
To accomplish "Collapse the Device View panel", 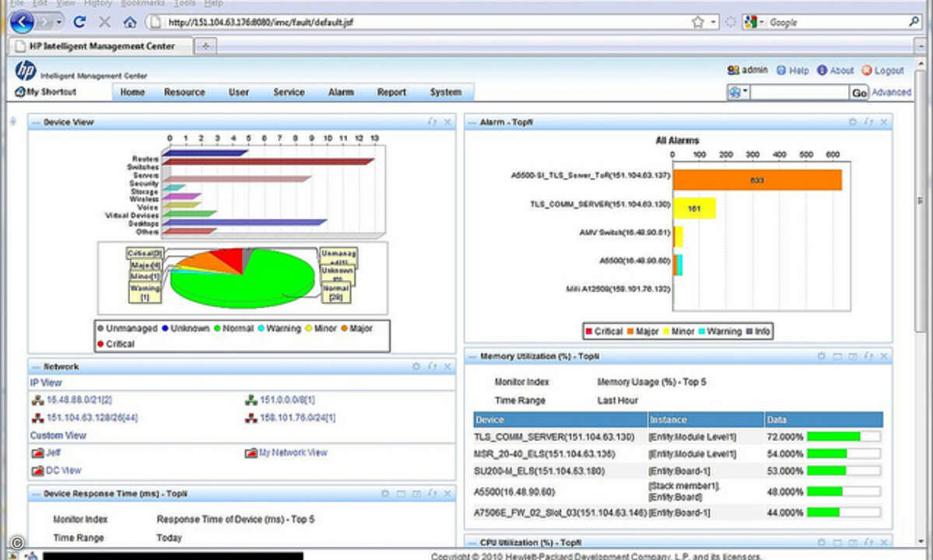I will point(36,122).
